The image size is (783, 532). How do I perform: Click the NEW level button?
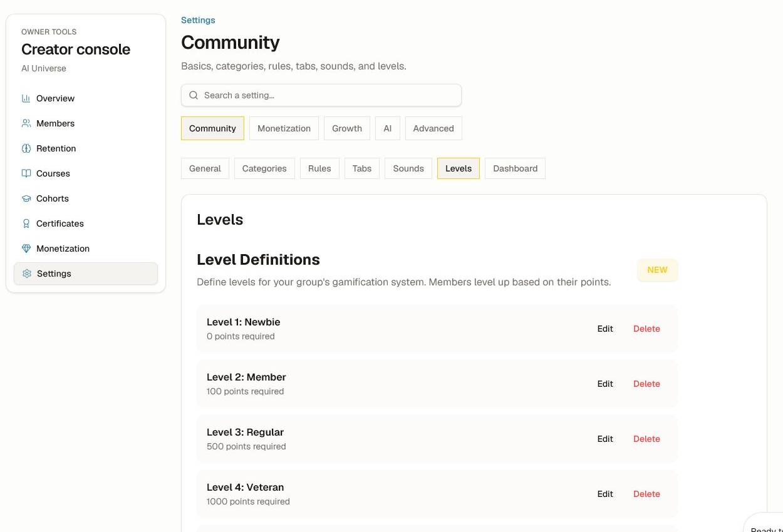click(658, 270)
